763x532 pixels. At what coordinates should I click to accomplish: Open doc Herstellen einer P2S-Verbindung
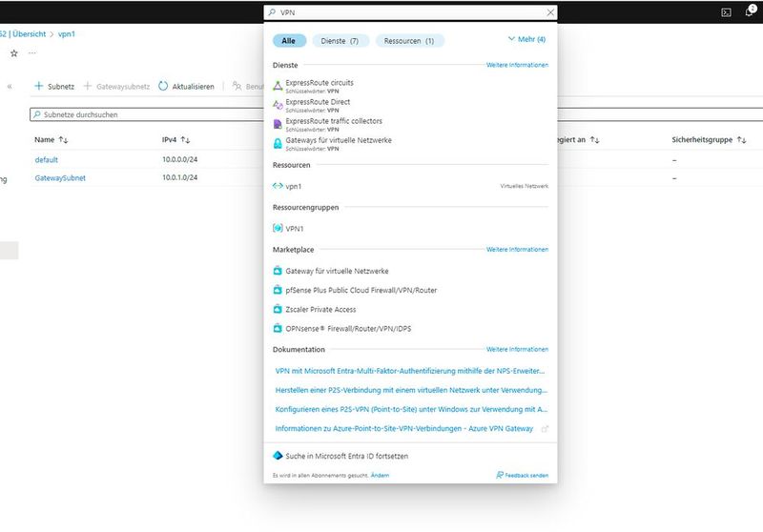[x=411, y=390]
